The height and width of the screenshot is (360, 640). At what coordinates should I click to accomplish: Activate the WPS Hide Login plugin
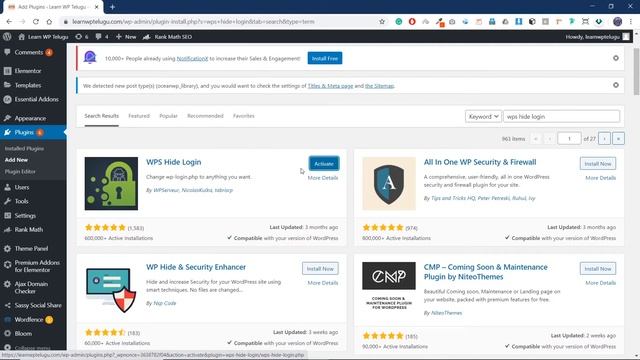(324, 164)
